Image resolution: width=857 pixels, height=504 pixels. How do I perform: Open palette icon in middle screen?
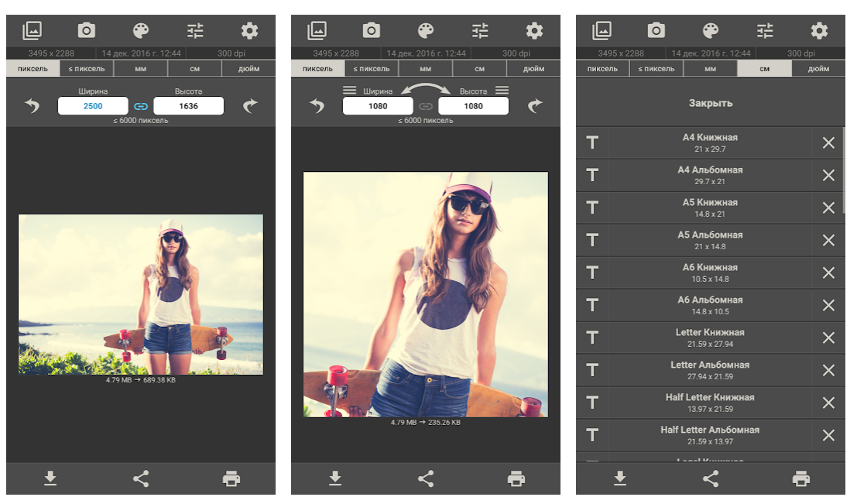point(425,31)
